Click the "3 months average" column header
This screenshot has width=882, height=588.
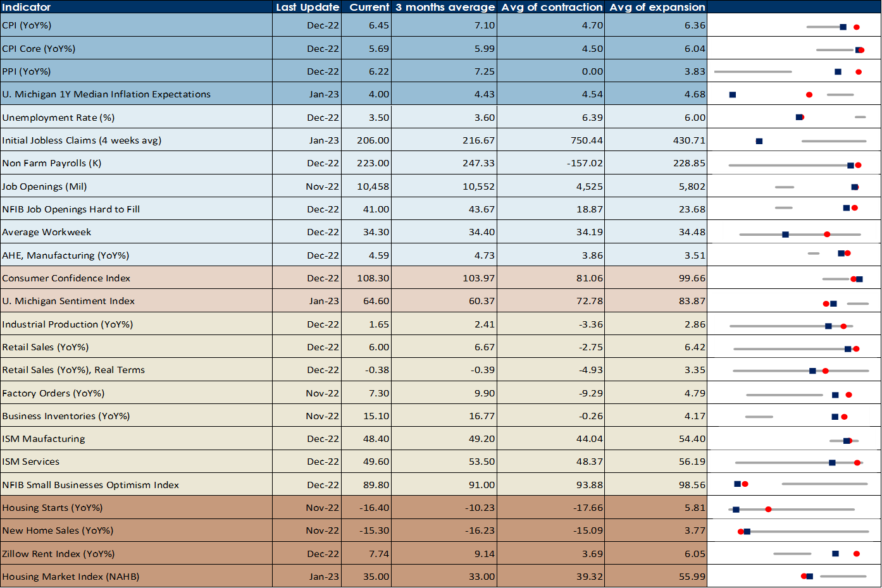(x=445, y=7)
